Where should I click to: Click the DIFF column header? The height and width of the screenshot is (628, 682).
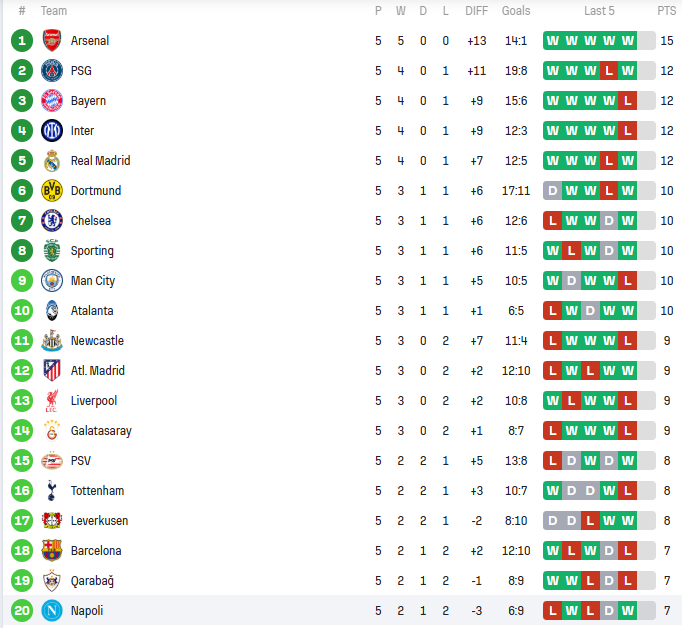click(476, 11)
